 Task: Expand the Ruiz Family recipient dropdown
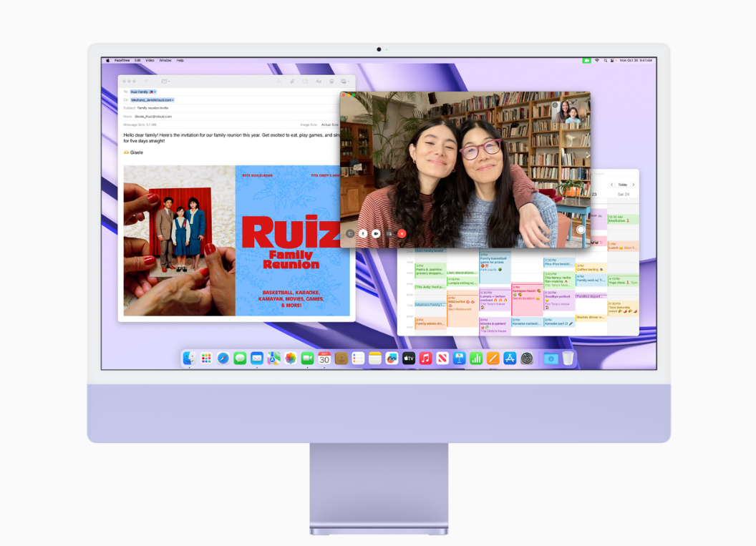tap(155, 92)
